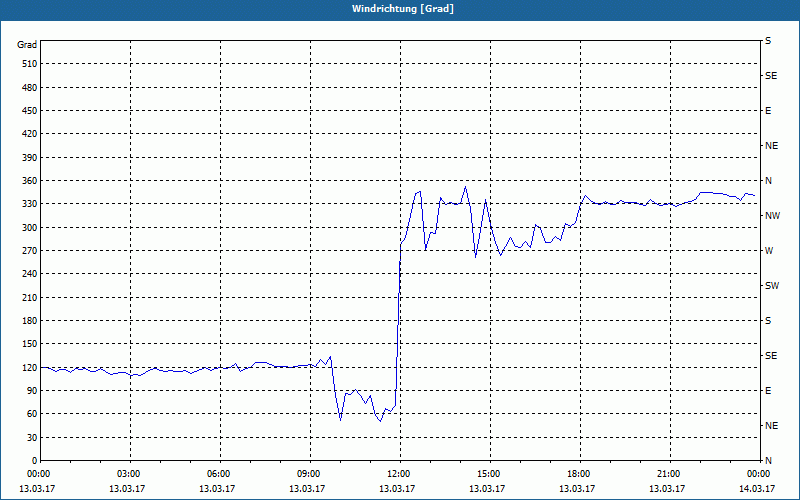The width and height of the screenshot is (800, 500).
Task: Select the N compass label opposite 0
Action: (x=768, y=461)
